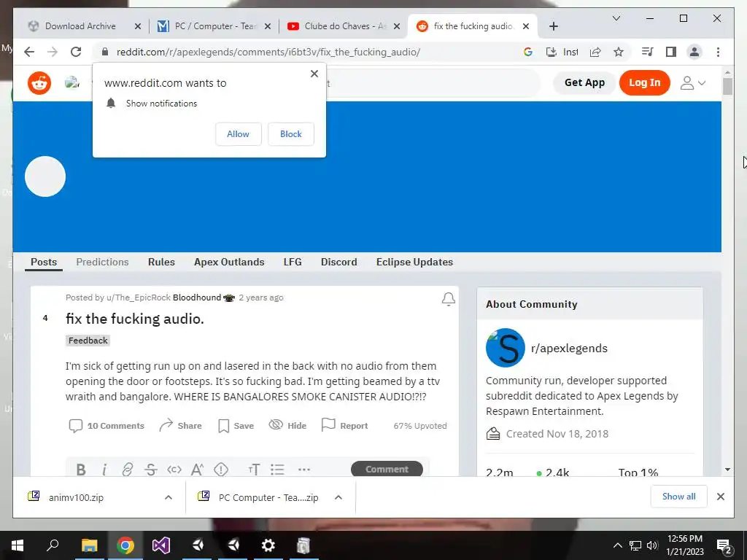Switch to PC / Computer tab
Viewport: 747px width, 560px height.
(x=214, y=26)
